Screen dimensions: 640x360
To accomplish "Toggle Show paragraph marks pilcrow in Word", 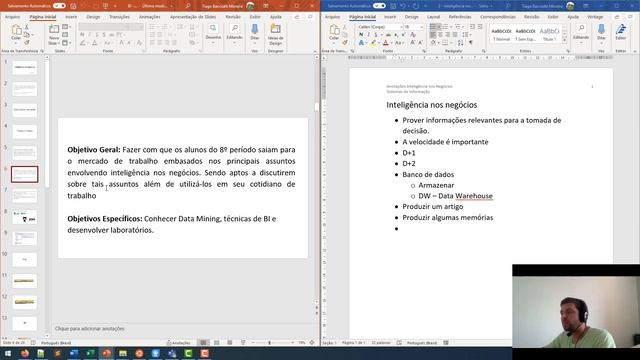I will 471,43.
